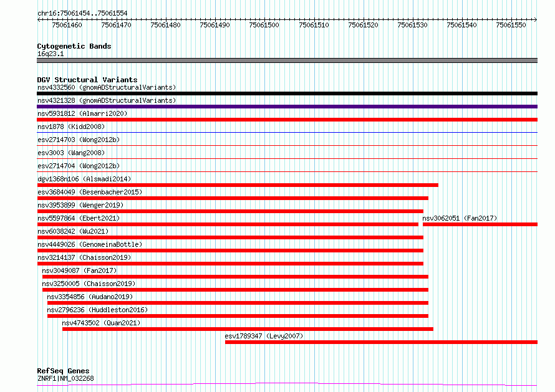Select the black nsv4332560 variant bar

pyautogui.click(x=287, y=93)
